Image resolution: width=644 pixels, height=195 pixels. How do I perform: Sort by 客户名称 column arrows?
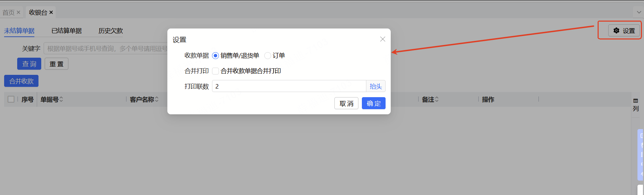click(x=157, y=99)
